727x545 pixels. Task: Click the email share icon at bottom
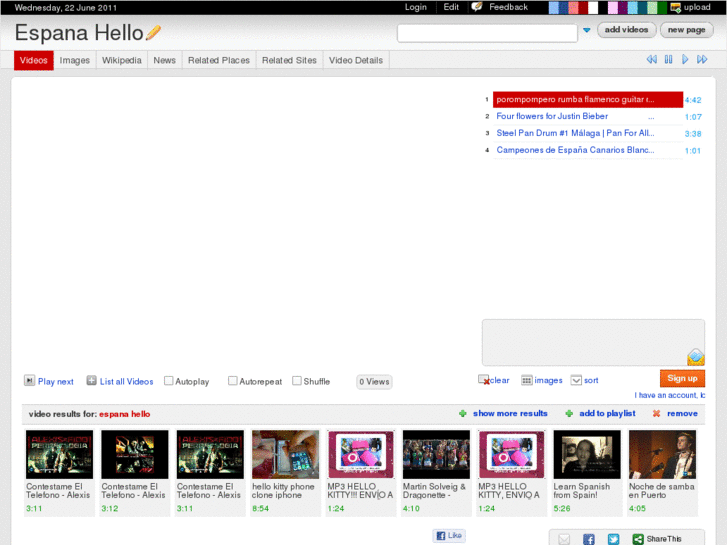pos(564,539)
